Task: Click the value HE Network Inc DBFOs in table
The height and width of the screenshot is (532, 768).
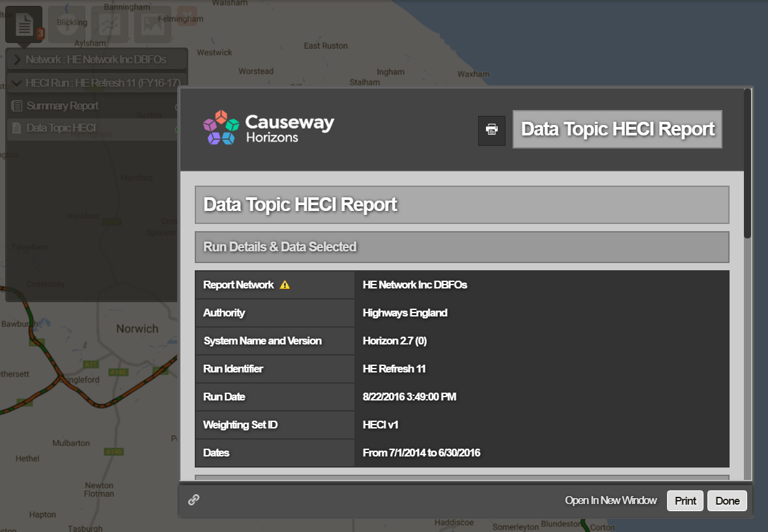Action: [415, 285]
